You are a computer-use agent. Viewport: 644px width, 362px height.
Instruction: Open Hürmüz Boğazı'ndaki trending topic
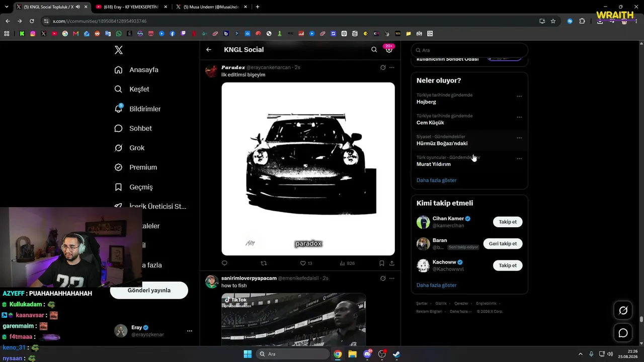point(442,143)
